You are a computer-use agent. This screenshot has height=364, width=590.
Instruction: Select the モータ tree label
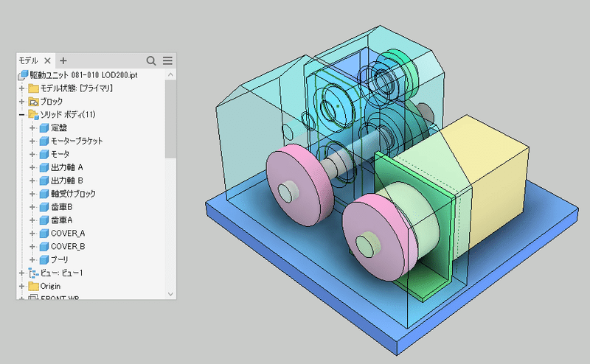(60, 154)
